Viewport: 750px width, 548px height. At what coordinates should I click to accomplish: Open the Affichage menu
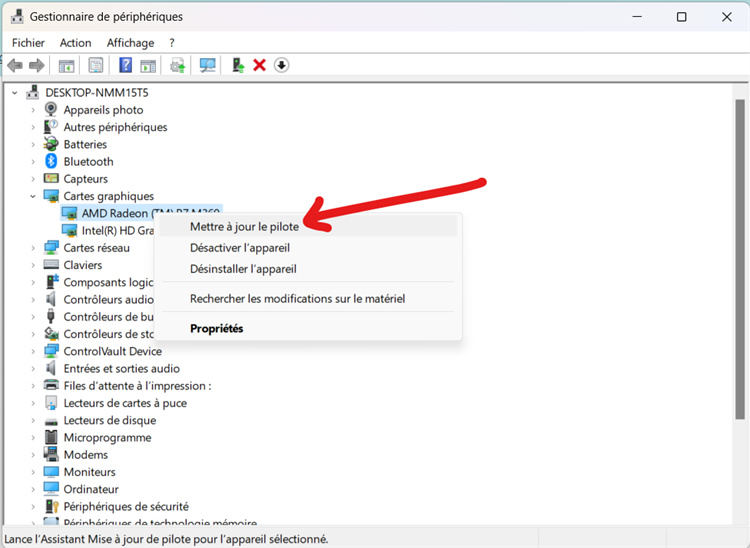(130, 43)
